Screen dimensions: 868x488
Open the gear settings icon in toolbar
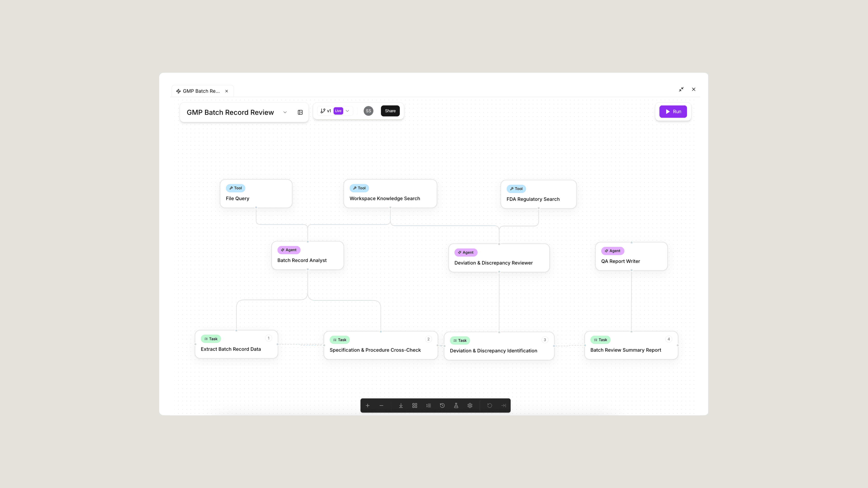[x=470, y=406]
